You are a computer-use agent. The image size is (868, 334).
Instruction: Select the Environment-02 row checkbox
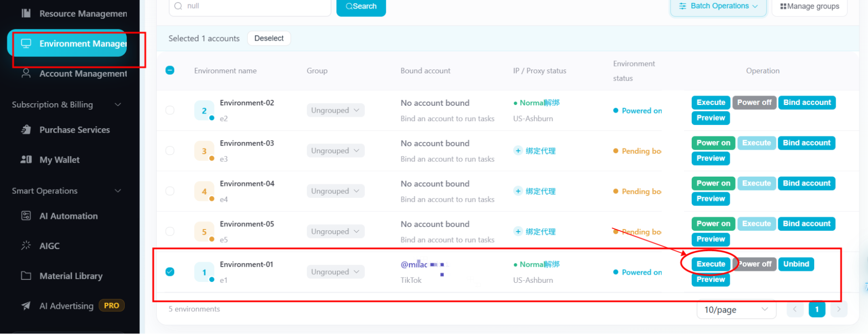(x=170, y=110)
